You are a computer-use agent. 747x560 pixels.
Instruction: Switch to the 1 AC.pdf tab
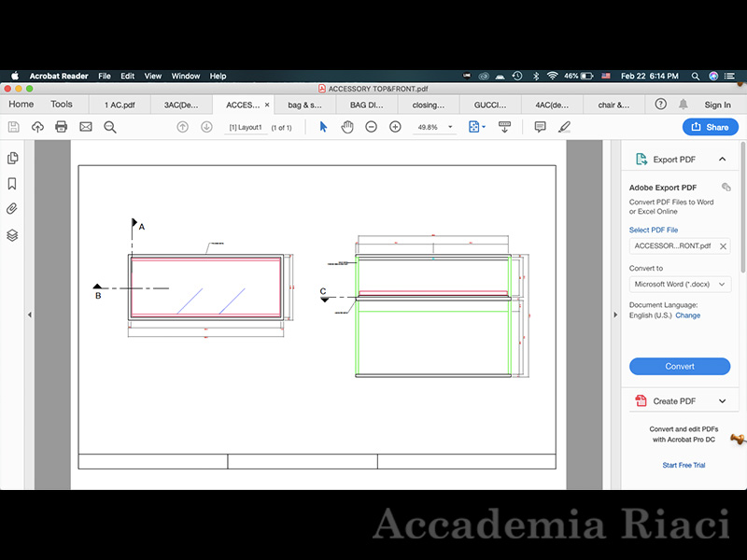pyautogui.click(x=120, y=105)
